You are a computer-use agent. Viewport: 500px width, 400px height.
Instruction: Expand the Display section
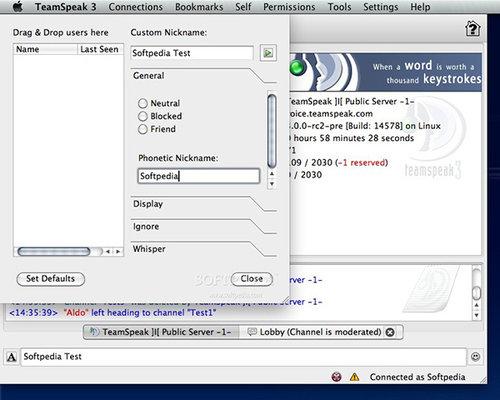(203, 204)
